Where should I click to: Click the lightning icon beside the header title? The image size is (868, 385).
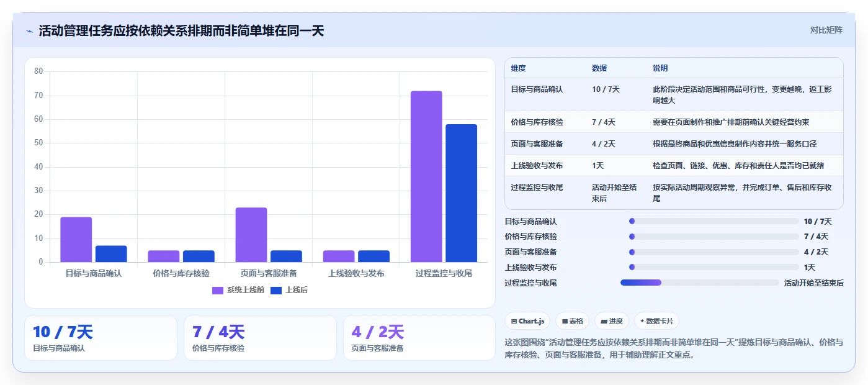point(30,31)
